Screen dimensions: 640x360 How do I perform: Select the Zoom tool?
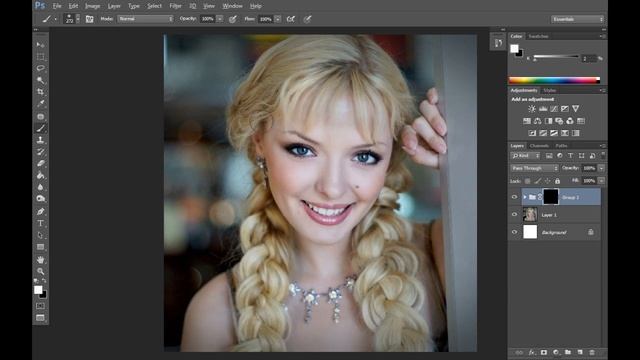[40, 271]
